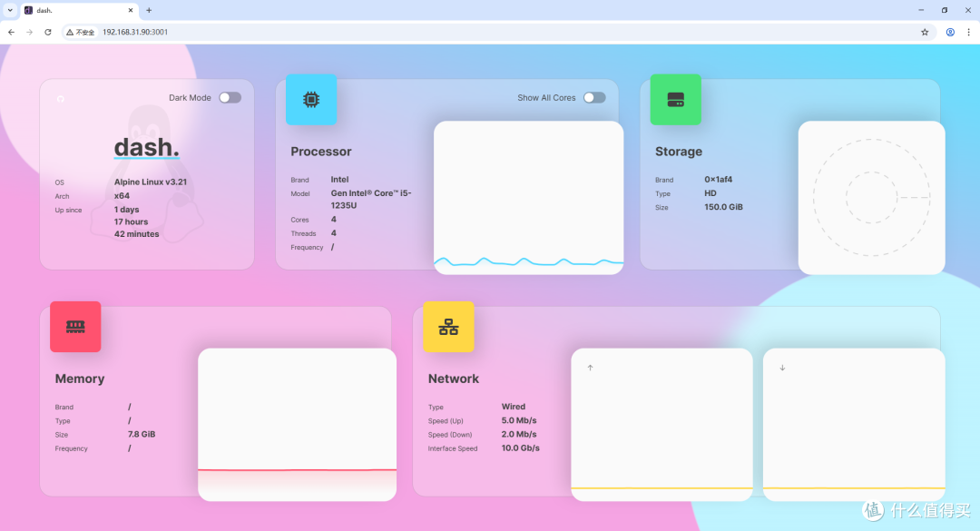Click the upload arrow on the network chart

[x=590, y=368]
